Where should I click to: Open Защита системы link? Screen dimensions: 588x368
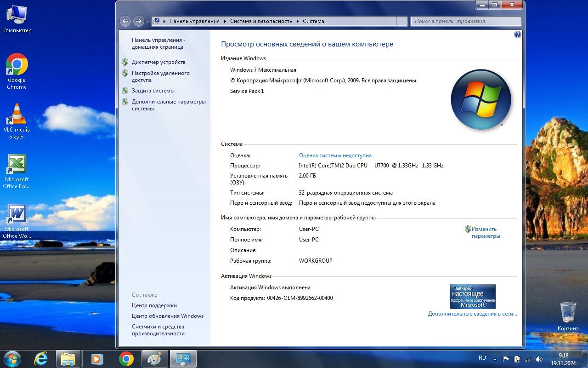click(x=153, y=91)
